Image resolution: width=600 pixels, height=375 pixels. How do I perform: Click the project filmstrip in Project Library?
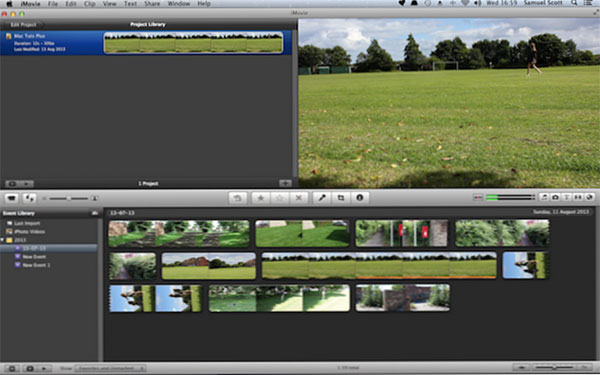pyautogui.click(x=194, y=42)
